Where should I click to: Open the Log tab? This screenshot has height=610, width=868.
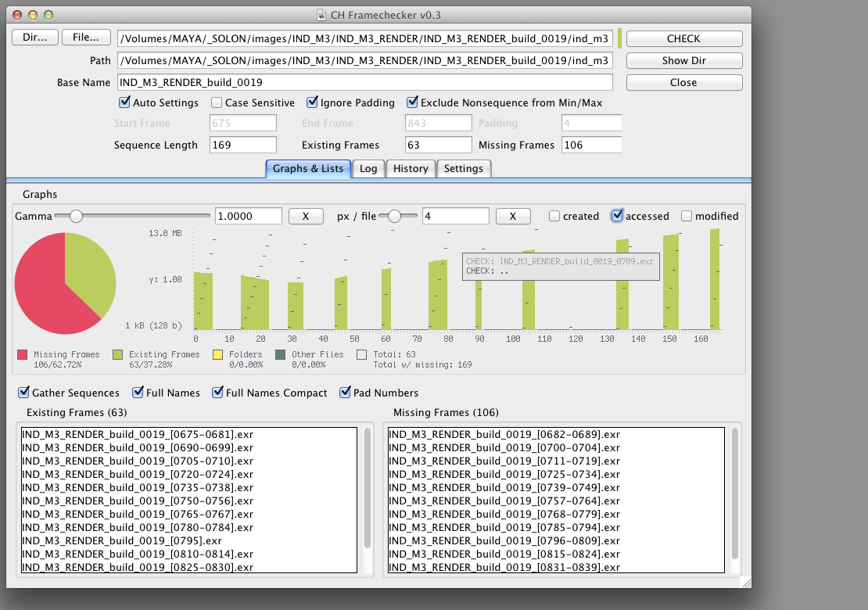coord(368,169)
